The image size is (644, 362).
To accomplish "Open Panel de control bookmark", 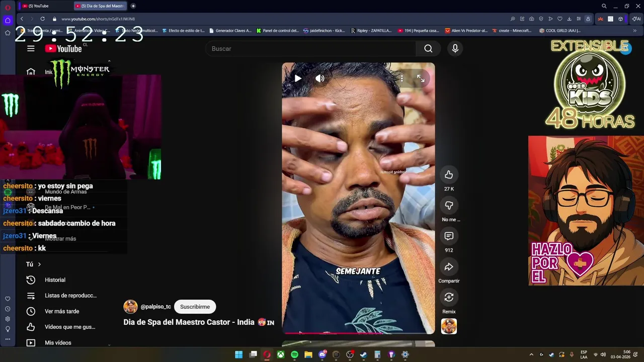I will [277, 31].
